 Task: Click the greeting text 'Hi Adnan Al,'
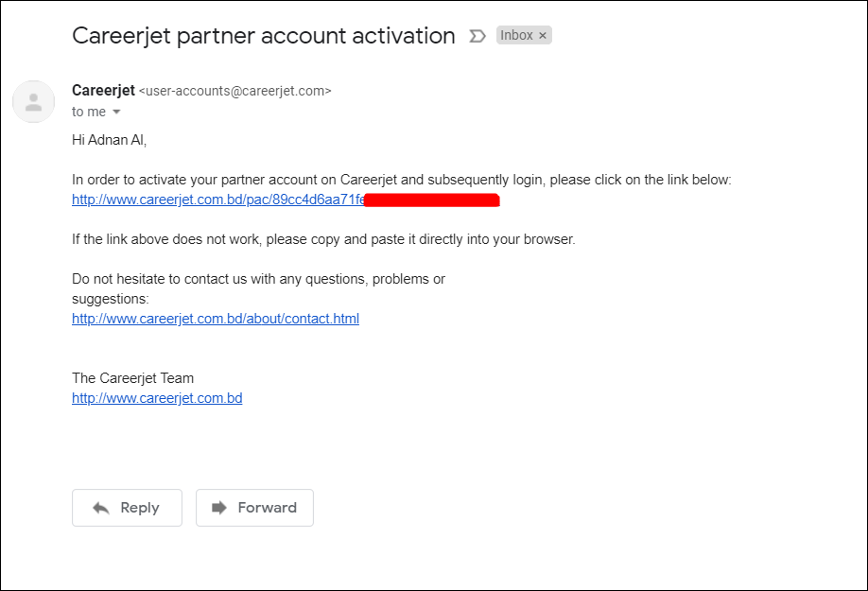(x=109, y=140)
